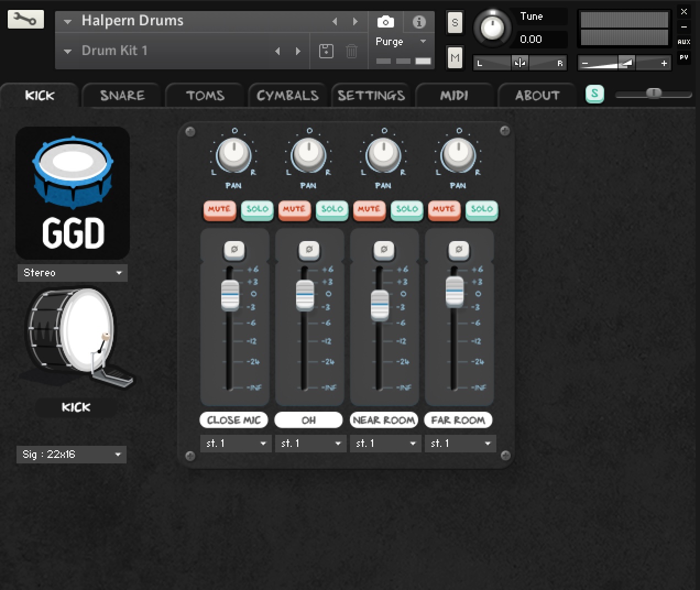The height and width of the screenshot is (590, 700).
Task: Toggle phase invert on Near Room channel
Action: point(384,250)
